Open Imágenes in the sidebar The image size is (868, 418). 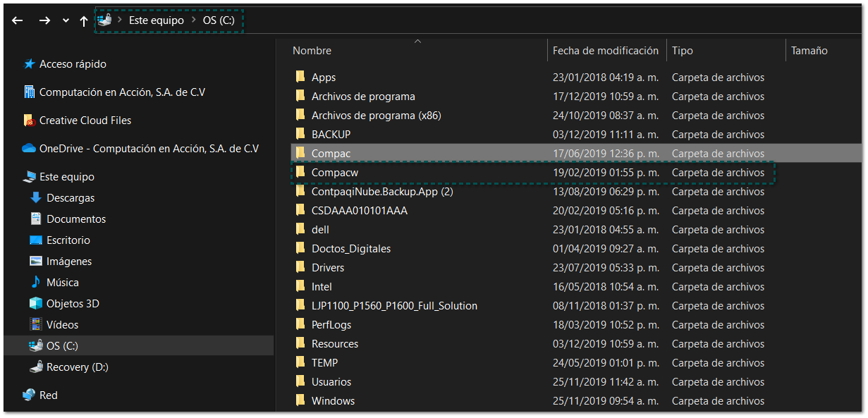[x=69, y=262]
